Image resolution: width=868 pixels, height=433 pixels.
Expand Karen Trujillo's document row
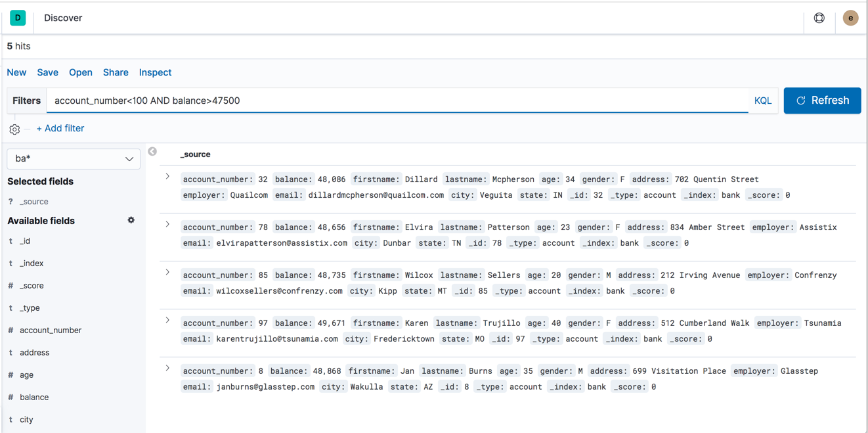tap(167, 320)
